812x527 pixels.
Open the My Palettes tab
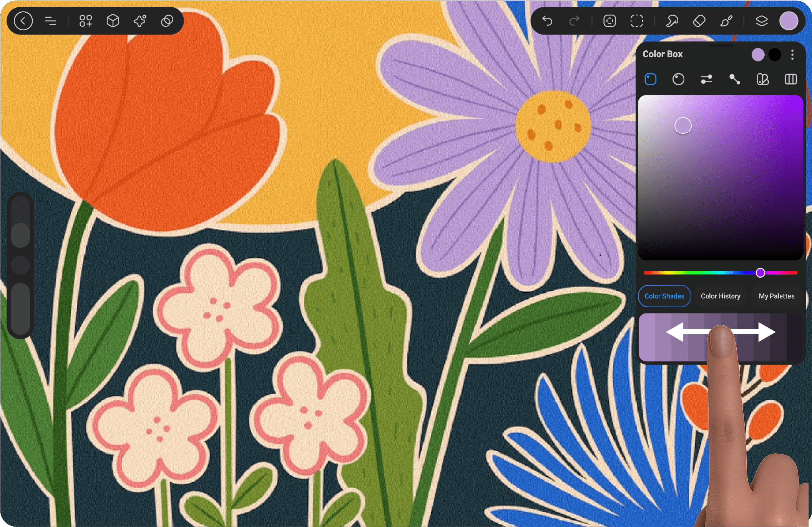coord(776,296)
